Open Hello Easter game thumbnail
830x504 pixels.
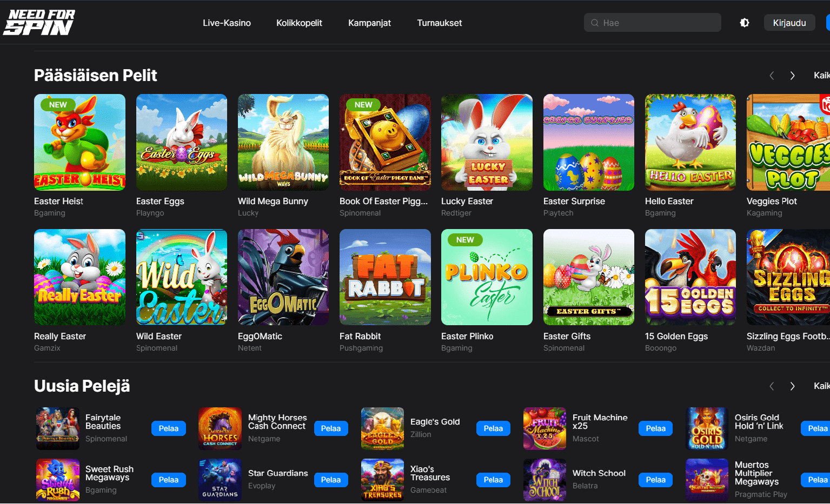point(690,142)
